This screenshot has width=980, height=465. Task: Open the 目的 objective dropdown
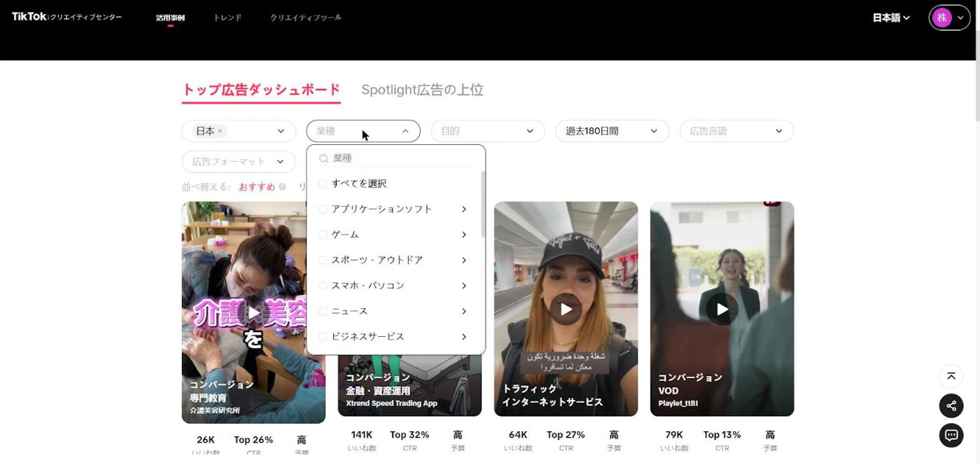(x=488, y=131)
